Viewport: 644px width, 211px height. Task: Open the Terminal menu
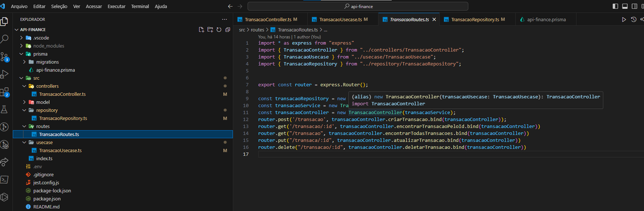[140, 6]
